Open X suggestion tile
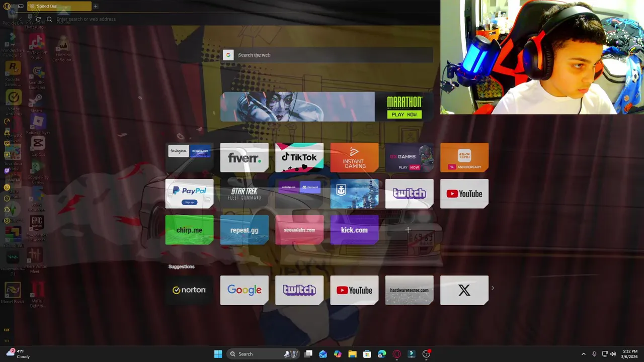Image resolution: width=644 pixels, height=362 pixels. tap(464, 290)
